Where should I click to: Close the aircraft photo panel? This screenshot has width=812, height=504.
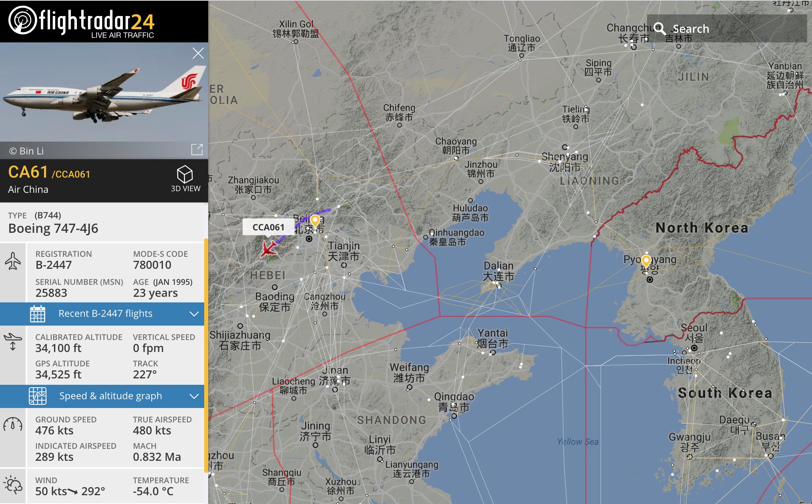198,53
